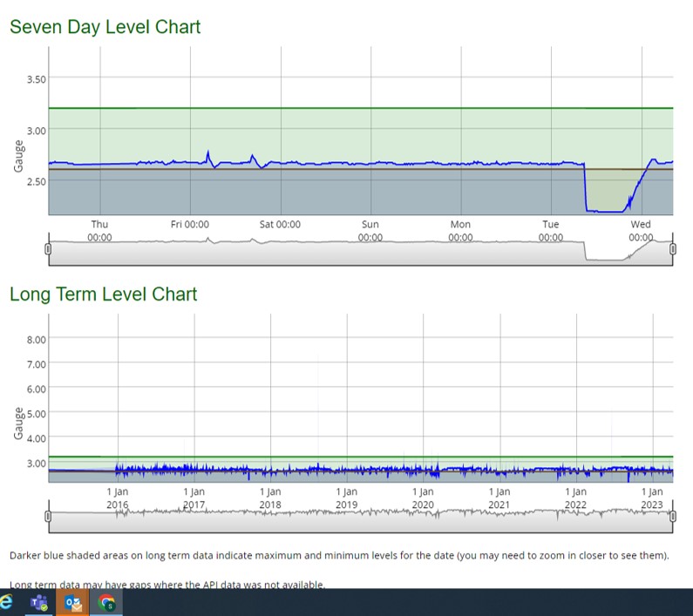Click the Sat 00:00 axis label
Viewport: 693px width, 616px height.
click(x=280, y=225)
